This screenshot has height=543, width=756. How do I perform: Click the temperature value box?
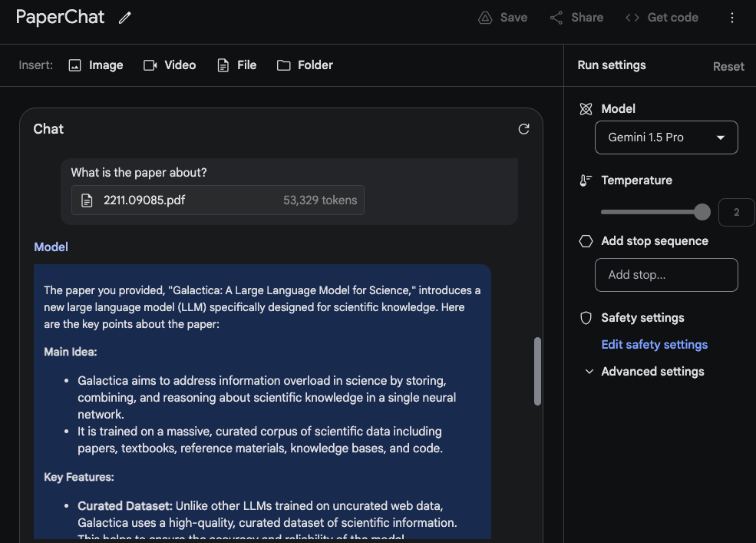pos(736,212)
